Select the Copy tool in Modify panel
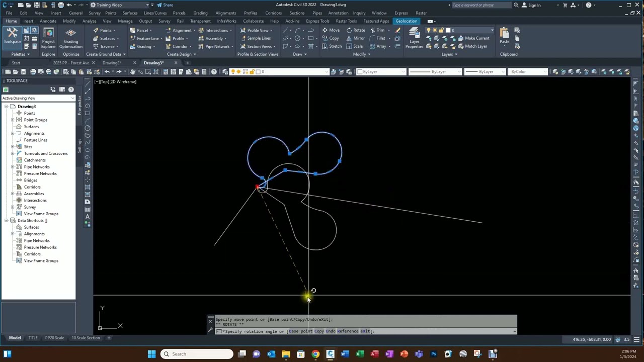This screenshot has width=644, height=362. pyautogui.click(x=330, y=38)
